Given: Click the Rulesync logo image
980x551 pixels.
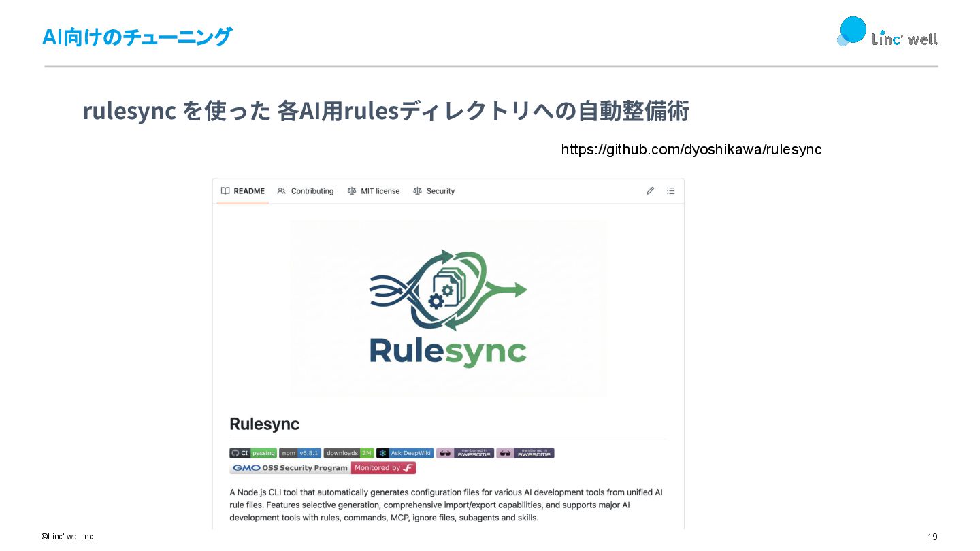Looking at the screenshot, I should point(448,308).
